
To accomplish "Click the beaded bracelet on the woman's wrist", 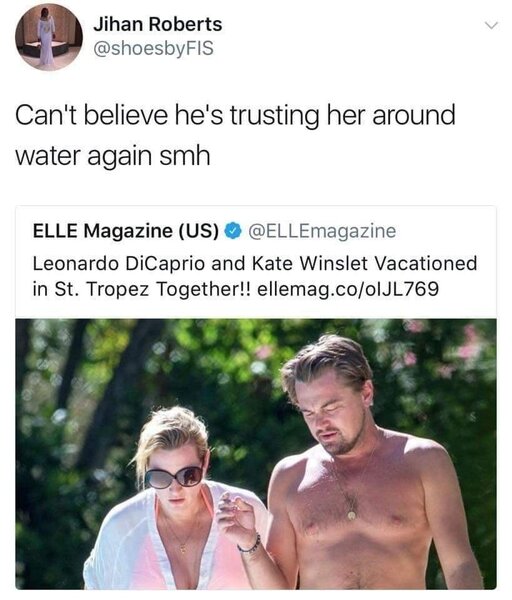I will (249, 545).
